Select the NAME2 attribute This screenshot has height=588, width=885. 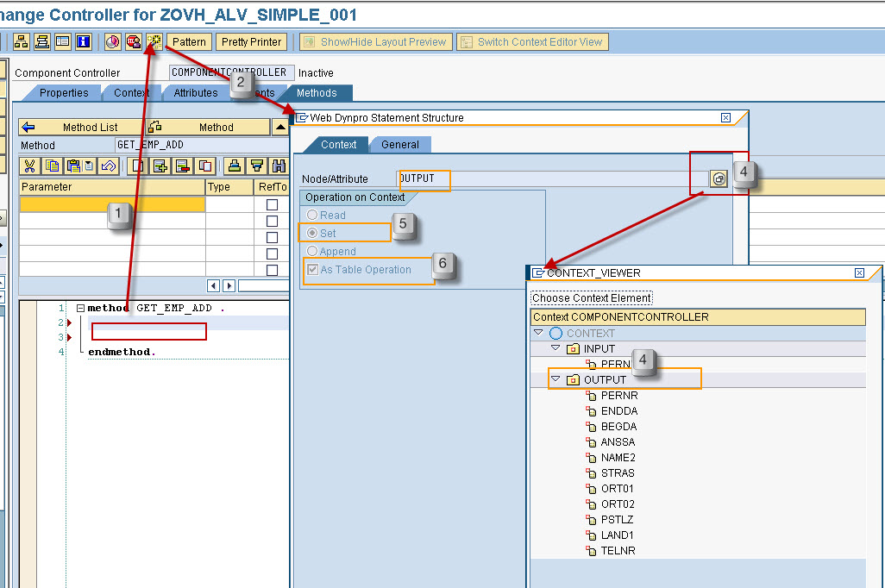(x=618, y=458)
